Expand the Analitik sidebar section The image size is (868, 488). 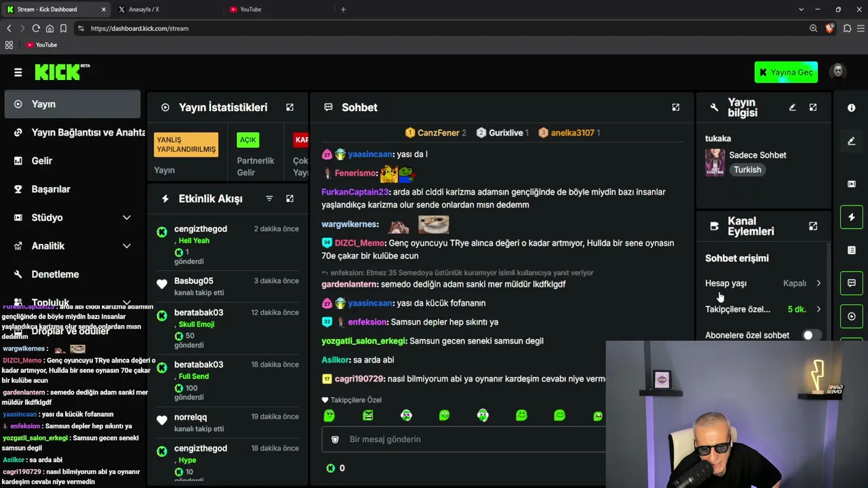click(x=127, y=246)
